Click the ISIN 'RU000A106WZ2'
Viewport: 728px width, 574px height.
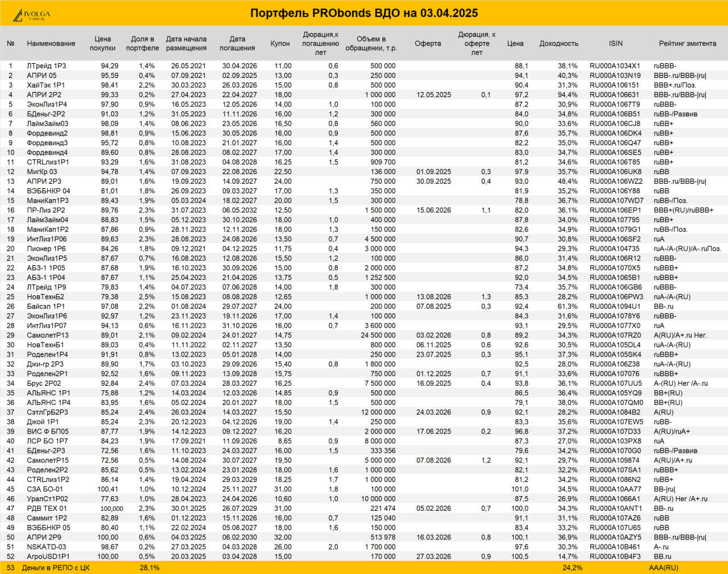coord(616,181)
